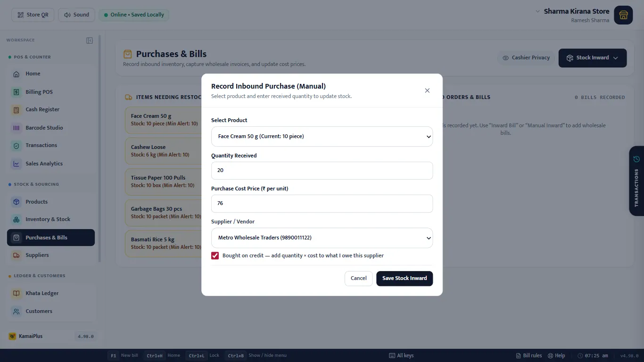Select the Basmati Rice 5 kg item

point(163,243)
